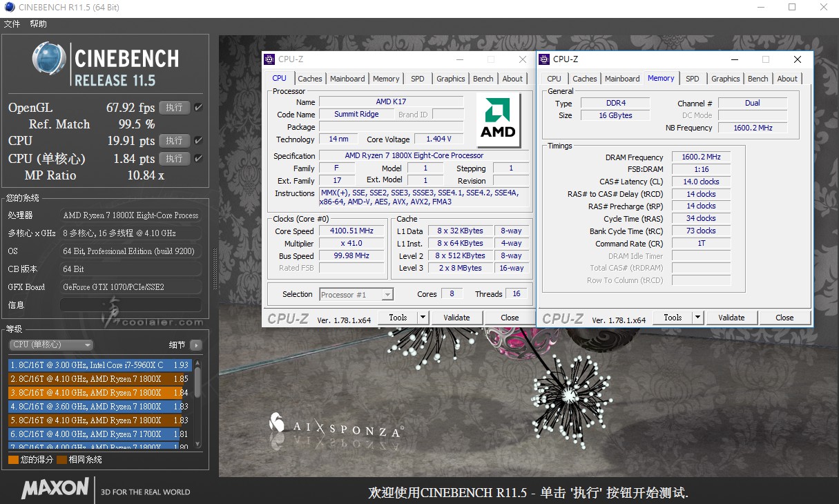
Task: Click the Code Name value Summit Ridge
Action: (x=356, y=115)
